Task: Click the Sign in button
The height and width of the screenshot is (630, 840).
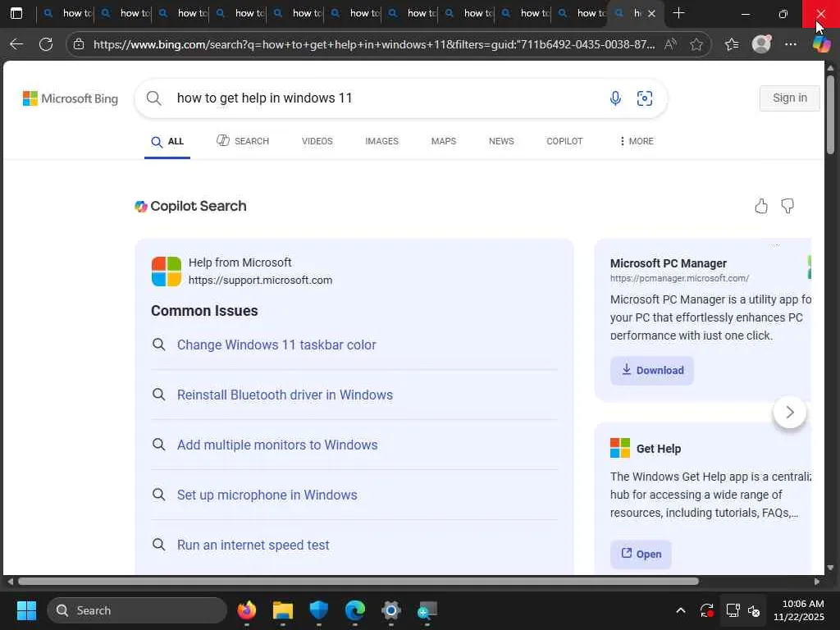Action: tap(790, 98)
